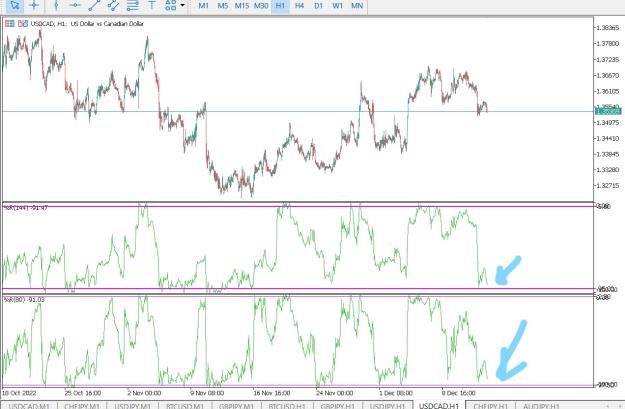Image resolution: width=625 pixels, height=409 pixels.
Task: Switch to MN monthly timeframe
Action: click(x=357, y=6)
